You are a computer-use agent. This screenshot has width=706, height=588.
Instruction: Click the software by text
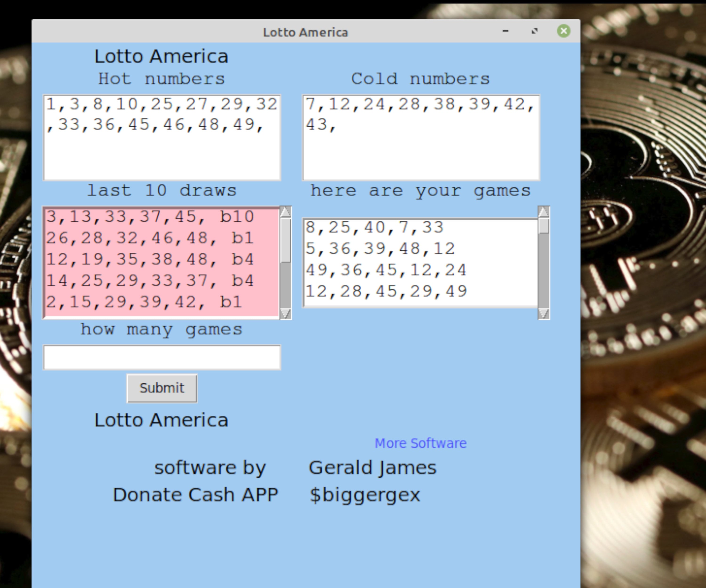(x=210, y=468)
